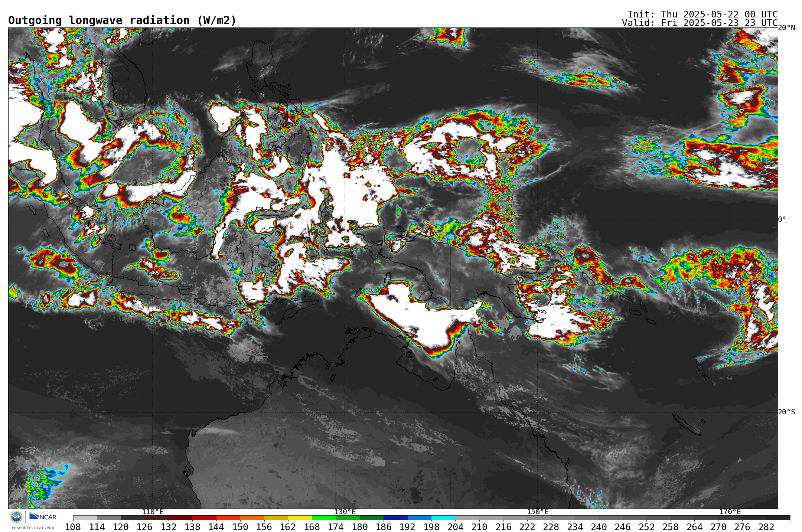Click the 282 colorbar tick value

tap(766, 527)
